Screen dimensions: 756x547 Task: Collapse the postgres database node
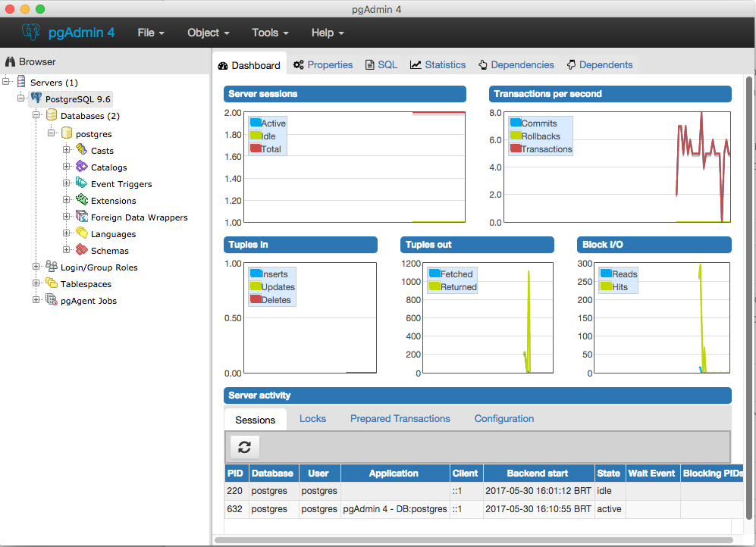[51, 133]
